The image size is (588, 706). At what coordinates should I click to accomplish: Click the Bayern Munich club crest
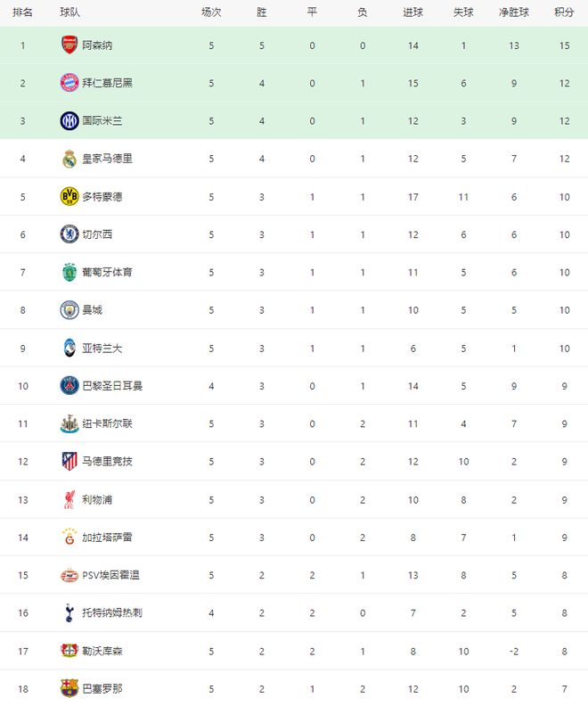pos(69,83)
